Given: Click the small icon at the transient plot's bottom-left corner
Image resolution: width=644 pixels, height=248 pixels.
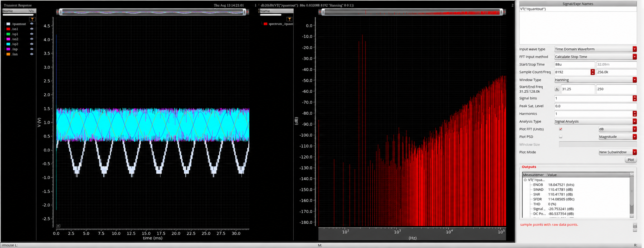Looking at the screenshot, I should 58,226.
